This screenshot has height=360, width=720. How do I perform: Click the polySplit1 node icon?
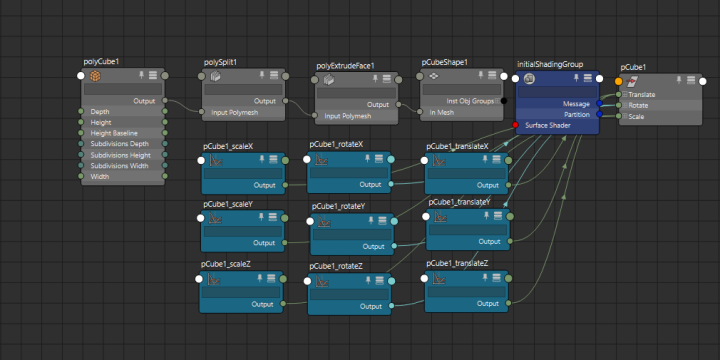point(215,76)
